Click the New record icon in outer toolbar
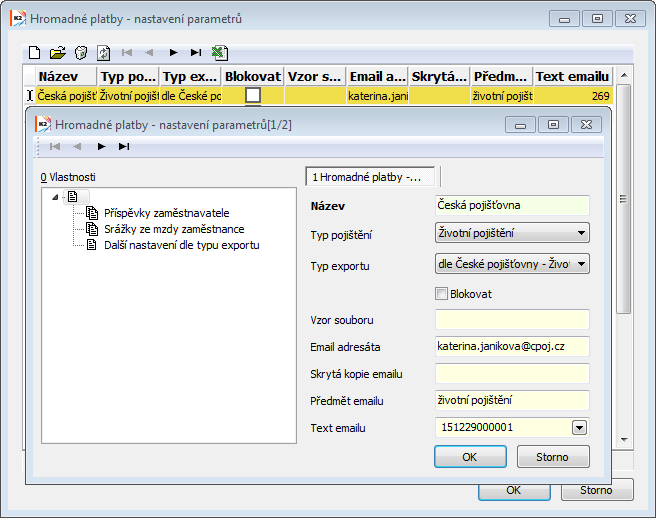This screenshot has width=656, height=518. [34, 53]
